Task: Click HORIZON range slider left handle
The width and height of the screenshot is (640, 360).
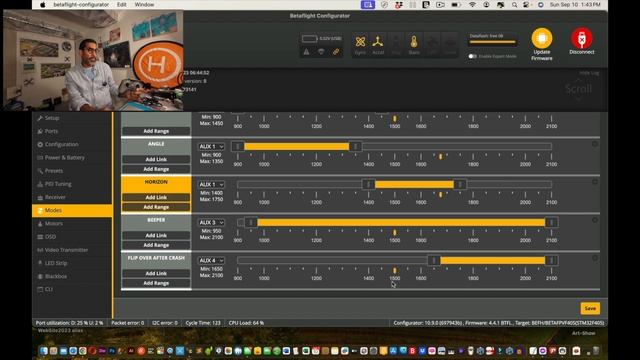Action: tap(369, 184)
